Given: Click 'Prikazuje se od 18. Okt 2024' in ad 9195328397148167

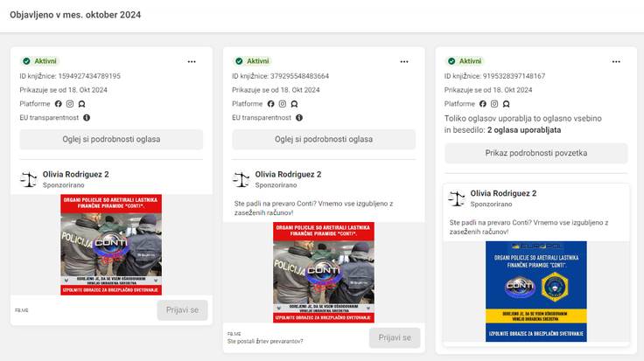Looking at the screenshot, I should point(488,90).
